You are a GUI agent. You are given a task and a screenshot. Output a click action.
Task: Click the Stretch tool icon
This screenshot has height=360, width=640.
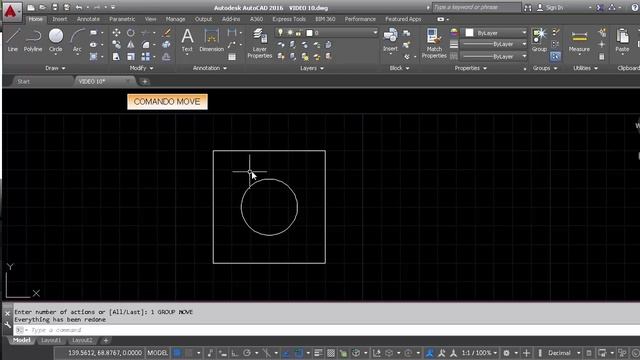click(x=116, y=56)
